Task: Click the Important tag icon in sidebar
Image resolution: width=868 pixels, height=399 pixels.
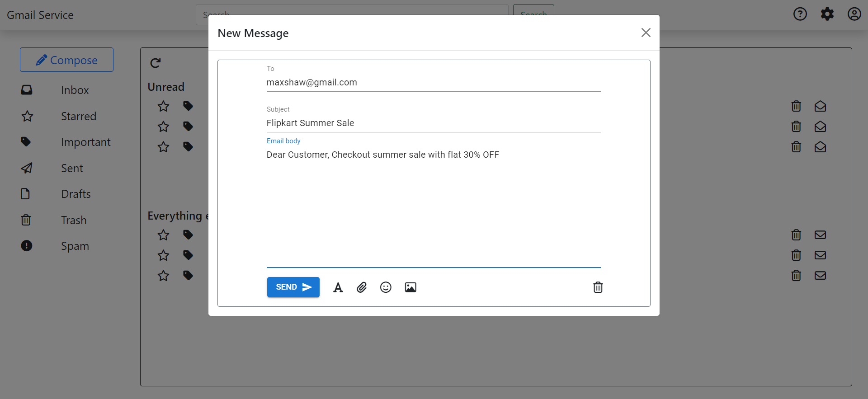Action: coord(26,142)
